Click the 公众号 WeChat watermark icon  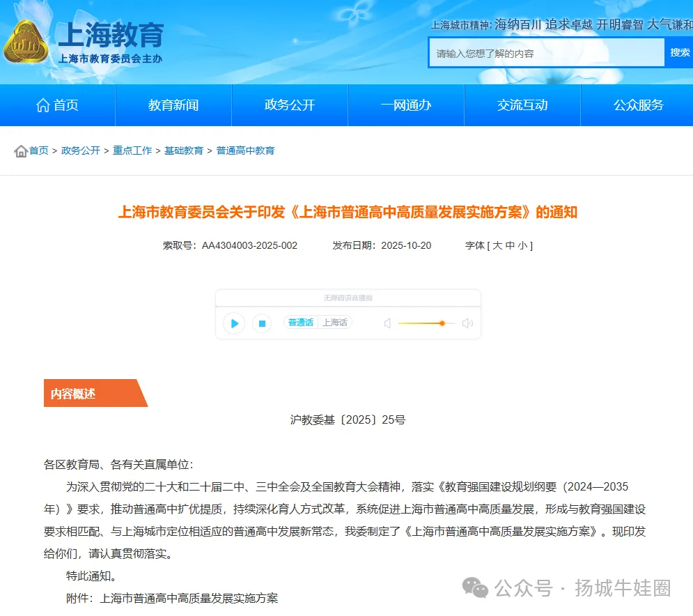tap(475, 589)
